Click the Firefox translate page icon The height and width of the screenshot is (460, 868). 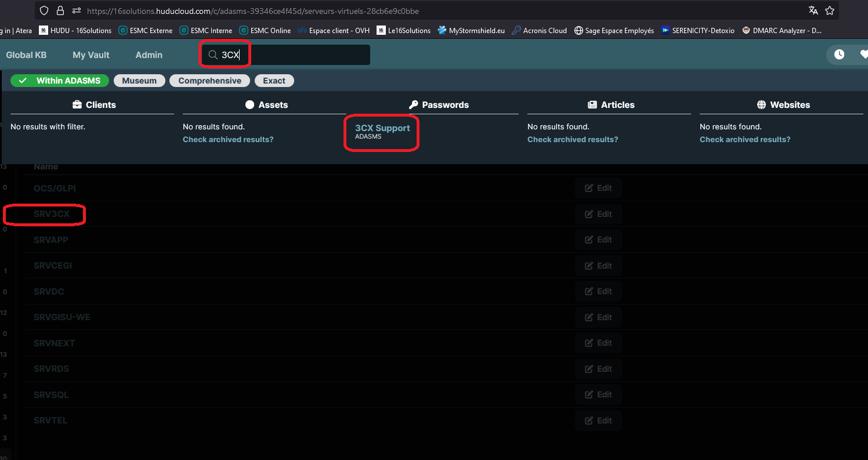coord(813,10)
